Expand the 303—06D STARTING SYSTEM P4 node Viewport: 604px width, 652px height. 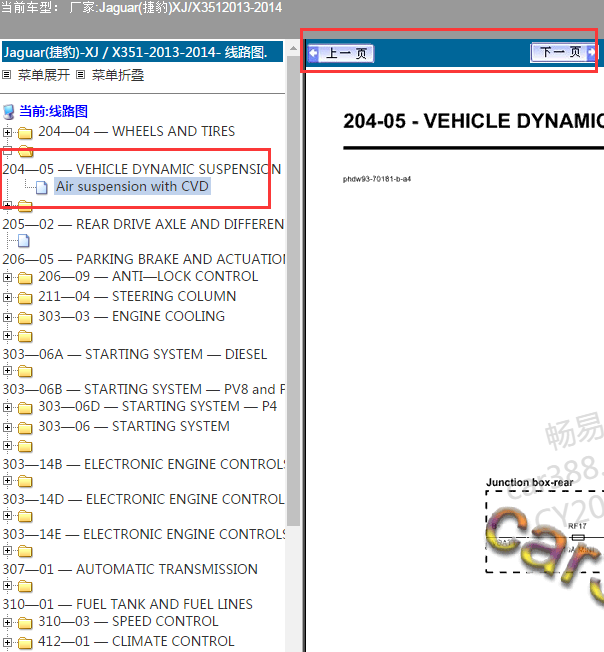point(7,407)
